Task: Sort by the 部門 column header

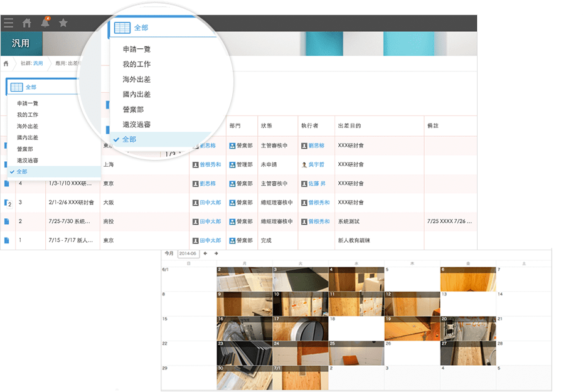Action: (235, 126)
